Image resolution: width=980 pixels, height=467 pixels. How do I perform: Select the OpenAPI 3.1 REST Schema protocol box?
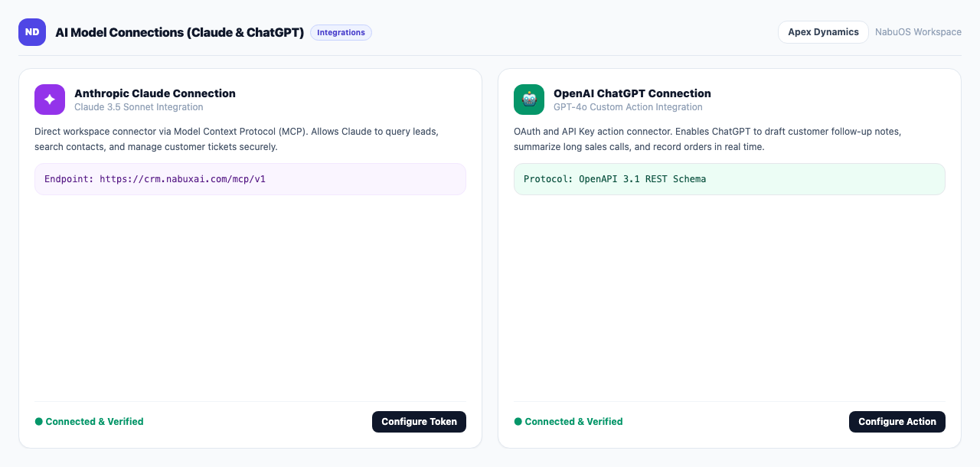[x=730, y=179]
